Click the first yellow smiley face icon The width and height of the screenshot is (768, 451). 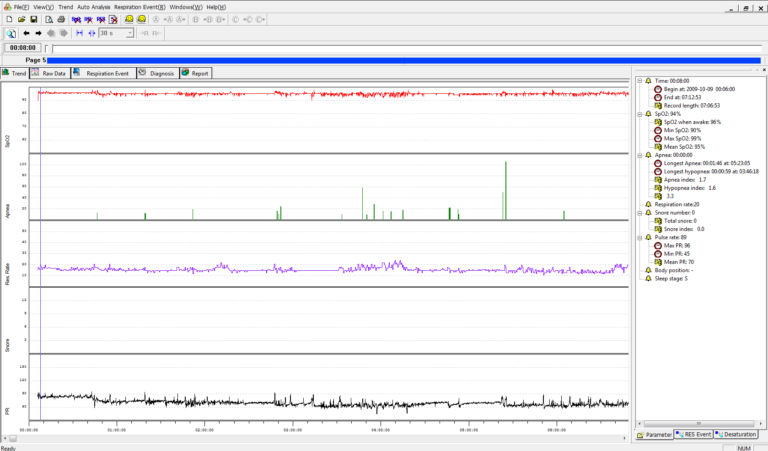[129, 19]
